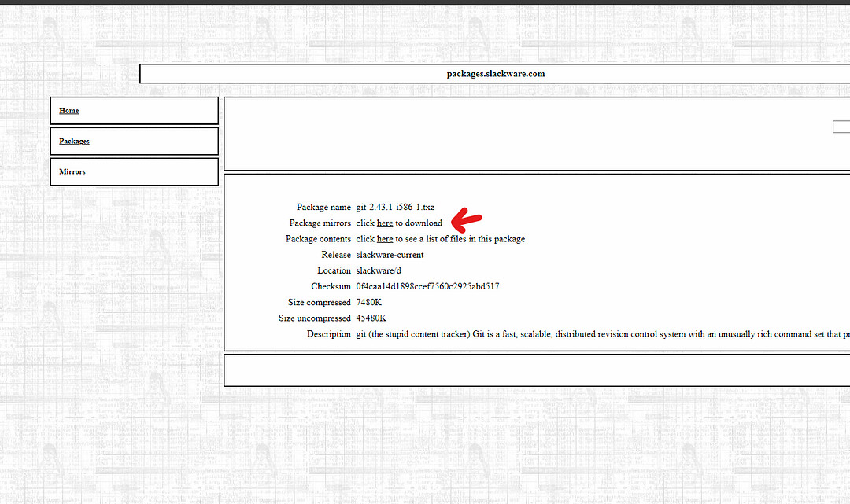Open the Packages sidebar link
Viewport: 850px width, 504px height.
point(74,142)
